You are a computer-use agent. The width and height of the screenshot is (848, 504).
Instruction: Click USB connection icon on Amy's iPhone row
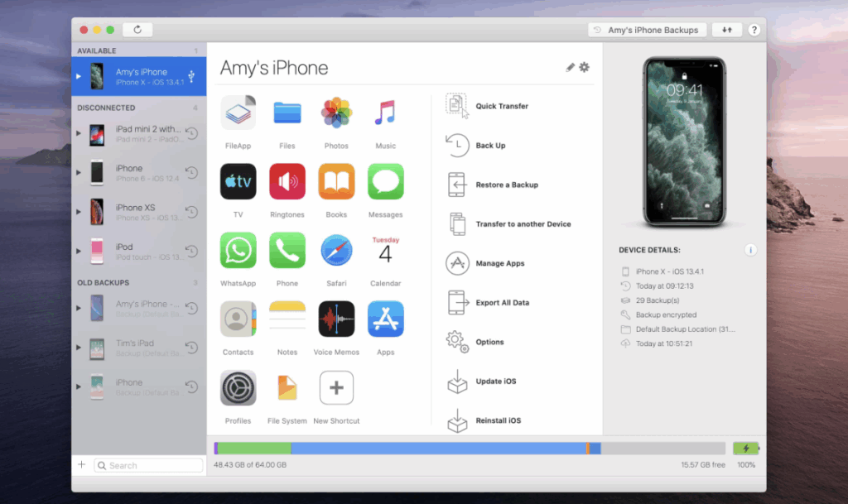click(191, 76)
